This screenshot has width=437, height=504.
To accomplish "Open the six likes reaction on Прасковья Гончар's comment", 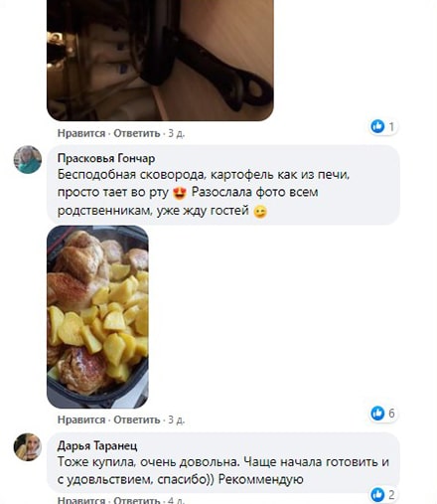I will (383, 414).
